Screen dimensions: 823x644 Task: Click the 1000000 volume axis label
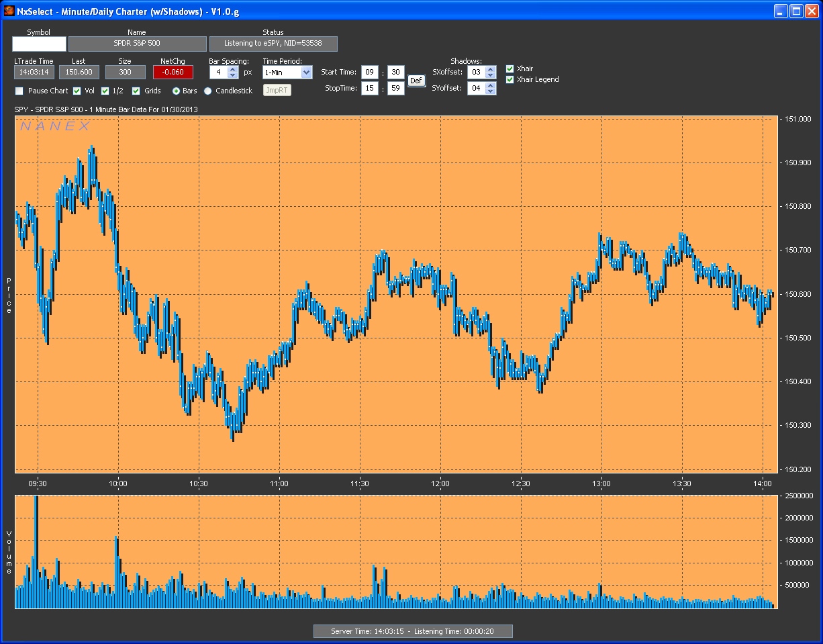click(x=798, y=563)
